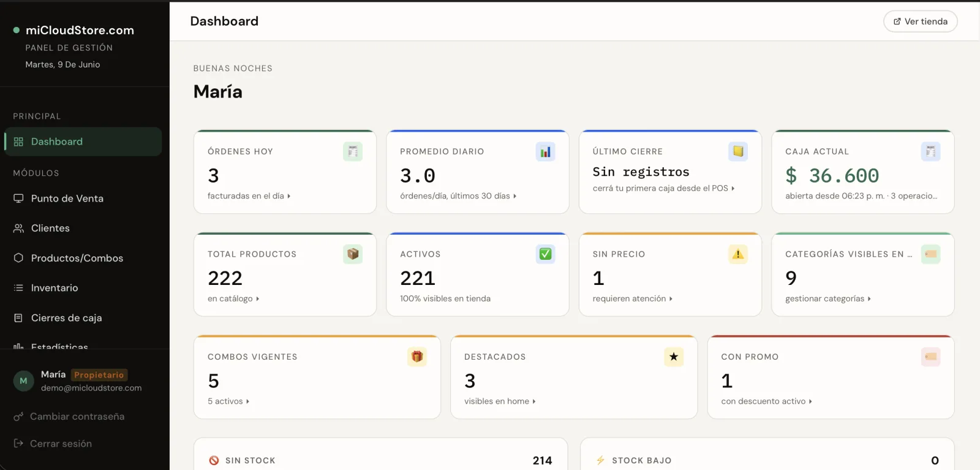
Task: Click the $ 36.600 Caja Actual amount
Action: (x=832, y=176)
